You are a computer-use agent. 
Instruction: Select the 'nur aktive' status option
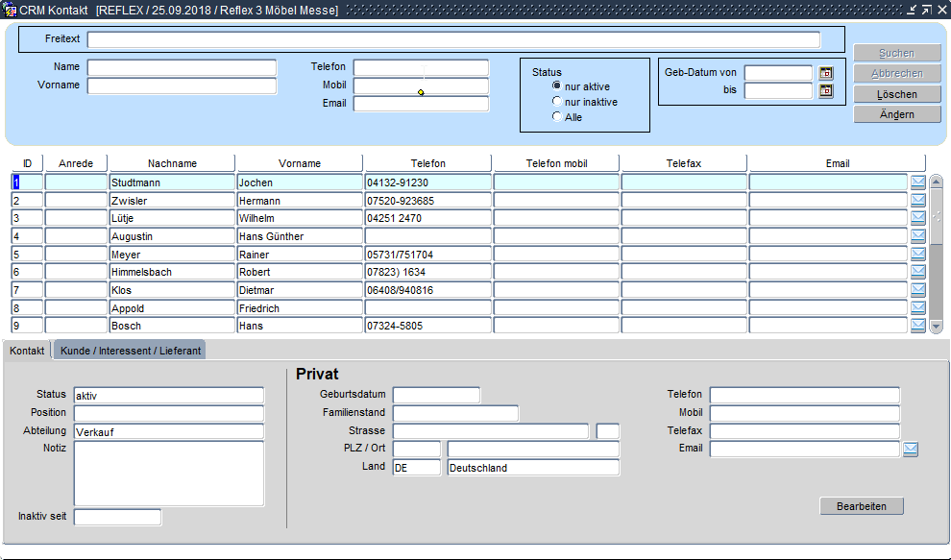(557, 85)
